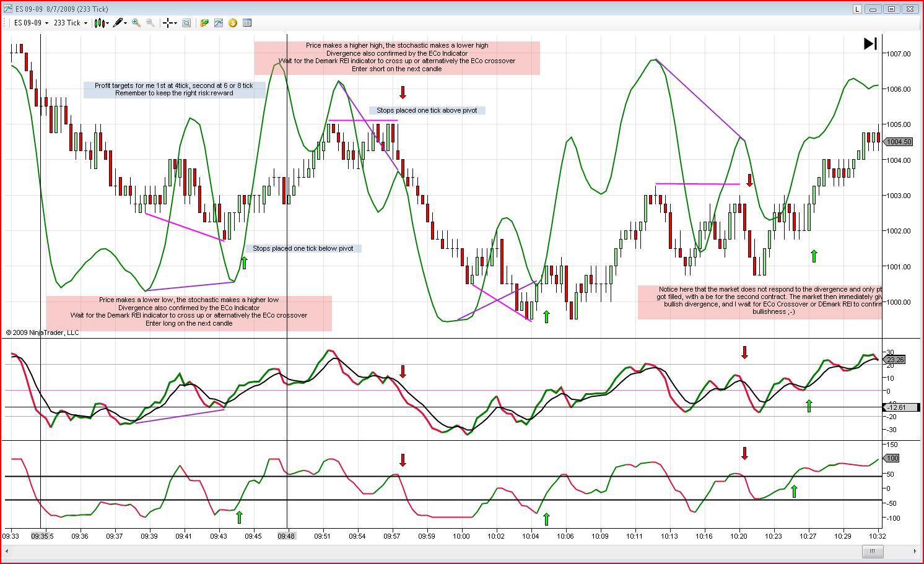Click the L link button in the title bar
Image resolution: width=924 pixels, height=564 pixels.
tap(858, 9)
